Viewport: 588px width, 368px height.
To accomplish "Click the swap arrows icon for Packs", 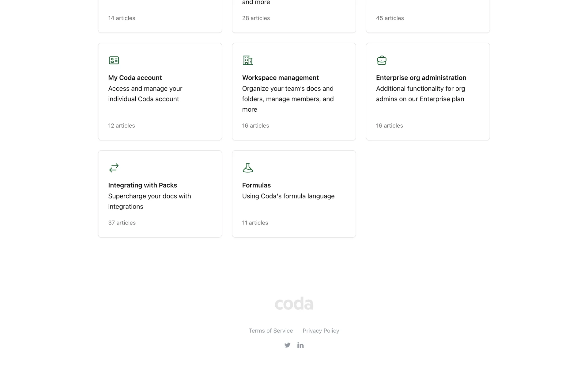I will (x=114, y=168).
